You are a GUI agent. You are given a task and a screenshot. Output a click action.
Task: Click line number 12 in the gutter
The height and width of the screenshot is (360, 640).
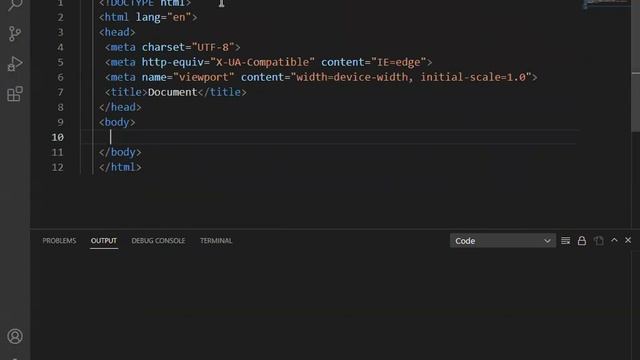point(58,167)
